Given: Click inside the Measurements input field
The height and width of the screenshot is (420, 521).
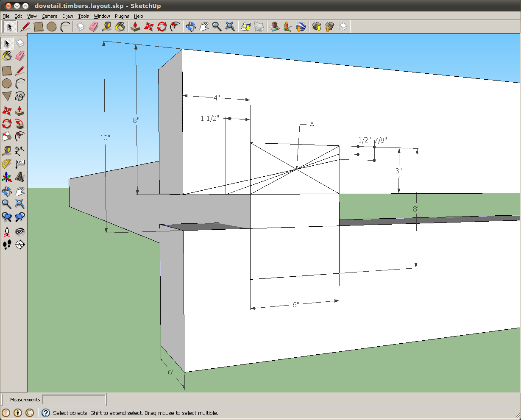Looking at the screenshot, I should coord(74,399).
